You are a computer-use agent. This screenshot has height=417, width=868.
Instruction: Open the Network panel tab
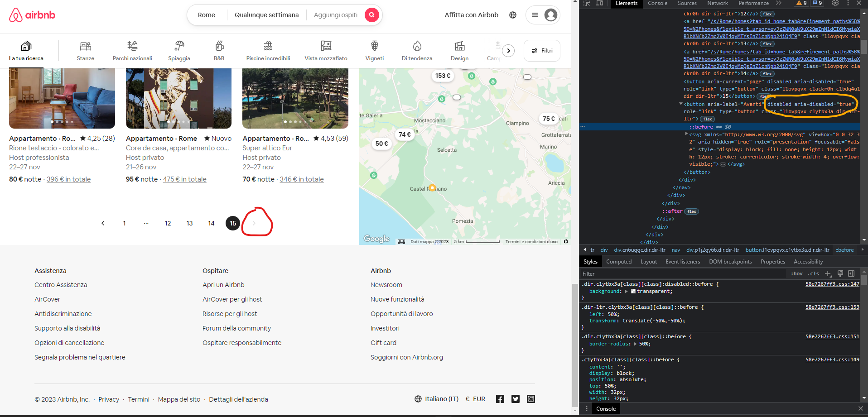[x=718, y=3]
